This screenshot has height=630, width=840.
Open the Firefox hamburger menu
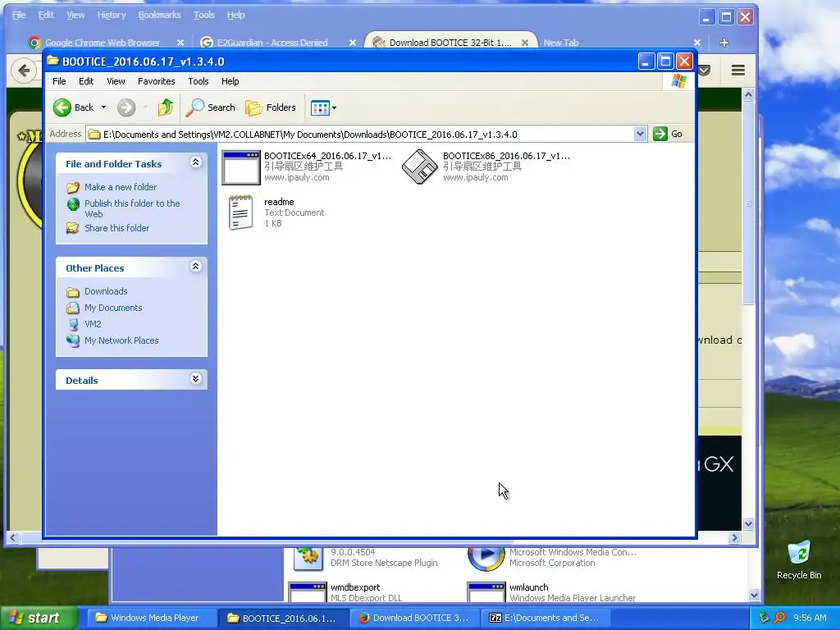[x=738, y=71]
